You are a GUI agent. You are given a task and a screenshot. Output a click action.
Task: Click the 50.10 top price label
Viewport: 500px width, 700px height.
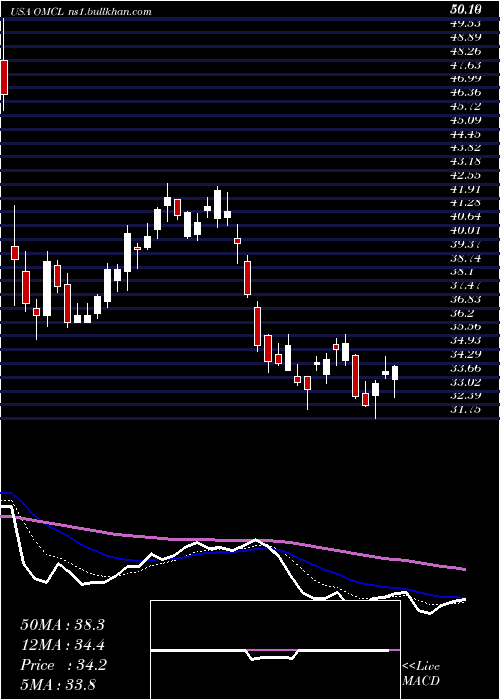(465, 9)
